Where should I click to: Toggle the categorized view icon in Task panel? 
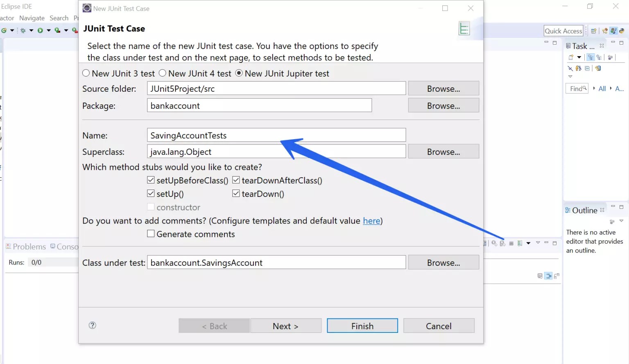(591, 57)
